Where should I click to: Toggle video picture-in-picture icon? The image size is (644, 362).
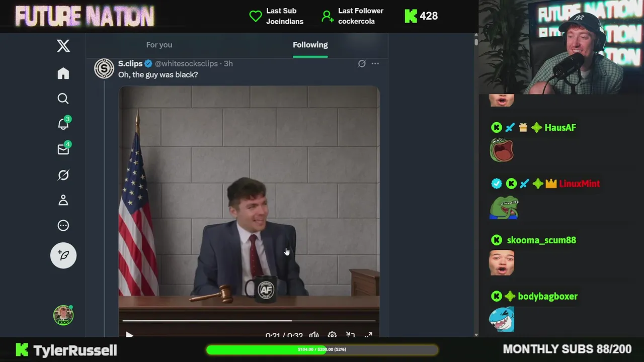351,335
